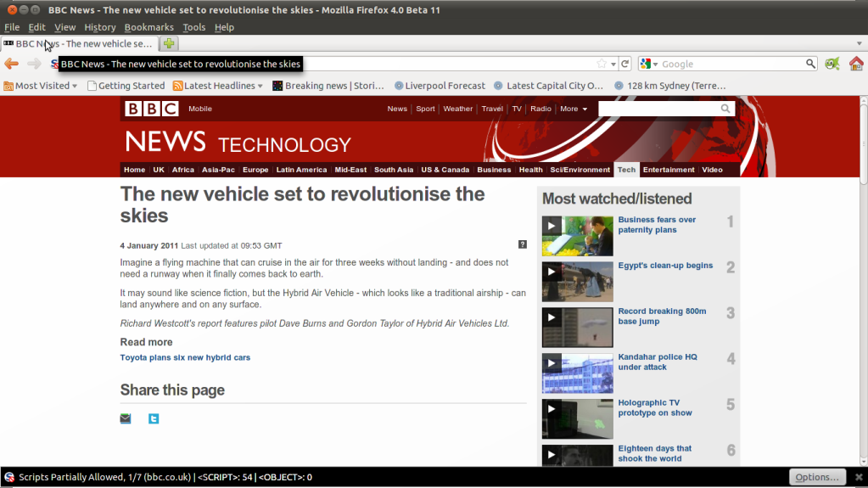The height and width of the screenshot is (488, 868).
Task: Open the 128 km Sydney bookmark
Action: coord(670,86)
